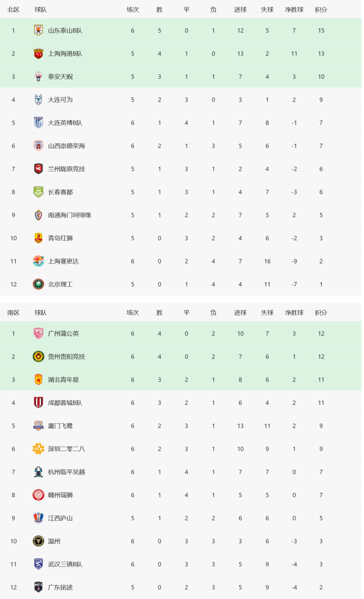Viewport: 364px width, 599px height.
Task: Click the 净胜球 column header in 南区 table
Action: click(294, 312)
